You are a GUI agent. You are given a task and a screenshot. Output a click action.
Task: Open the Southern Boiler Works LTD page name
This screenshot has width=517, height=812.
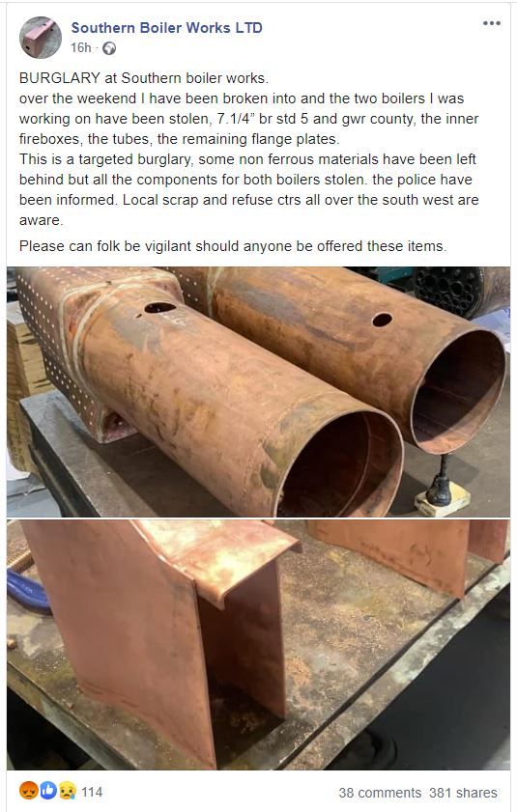click(x=166, y=27)
